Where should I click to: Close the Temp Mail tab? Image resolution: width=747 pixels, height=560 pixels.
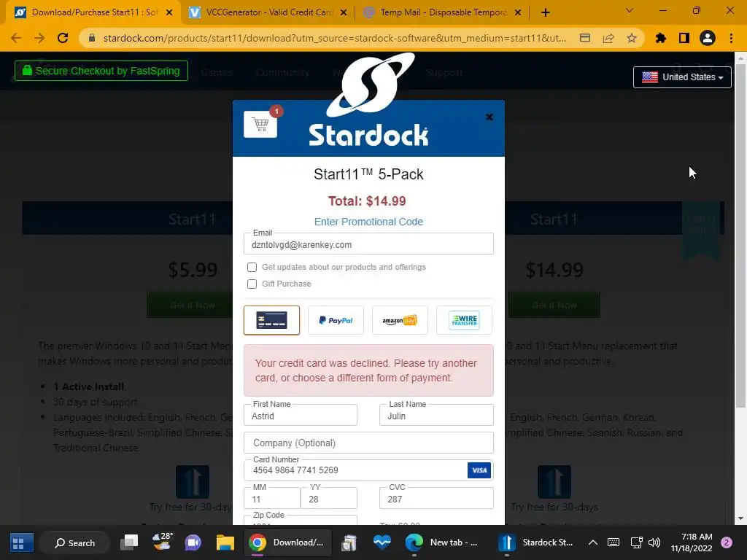click(x=519, y=13)
